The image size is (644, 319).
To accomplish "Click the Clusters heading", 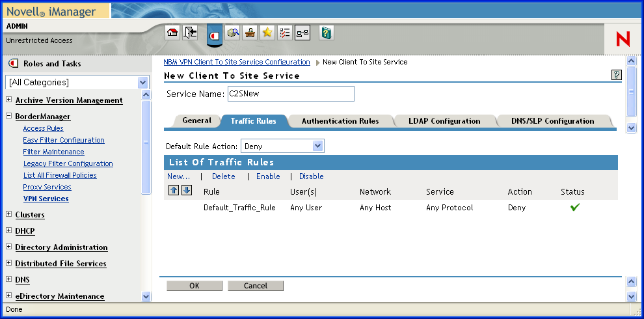I will (x=30, y=215).
